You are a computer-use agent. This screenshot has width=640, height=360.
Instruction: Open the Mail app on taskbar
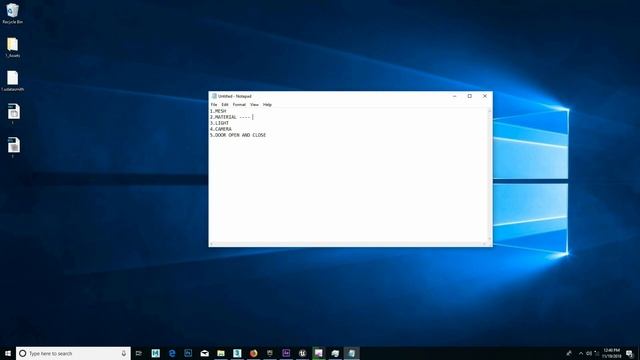tap(204, 353)
